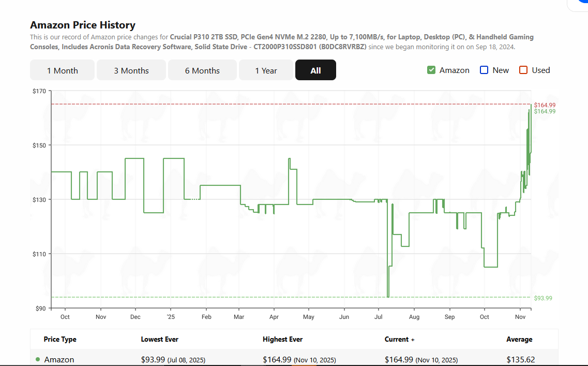Select the All time range tab

[x=315, y=70]
